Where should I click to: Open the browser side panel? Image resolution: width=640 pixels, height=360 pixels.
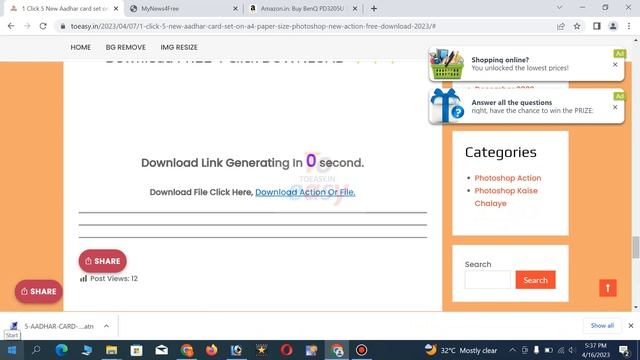[x=597, y=26]
